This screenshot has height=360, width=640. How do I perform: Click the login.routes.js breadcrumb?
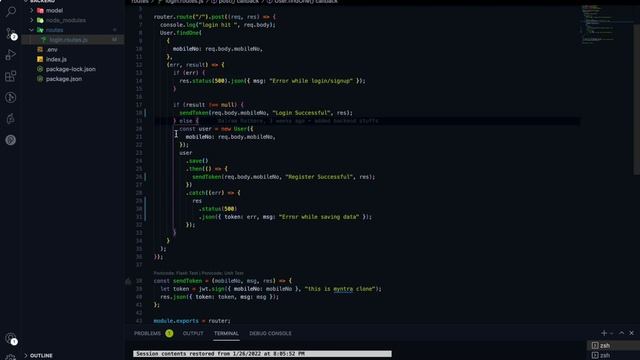(184, 2)
